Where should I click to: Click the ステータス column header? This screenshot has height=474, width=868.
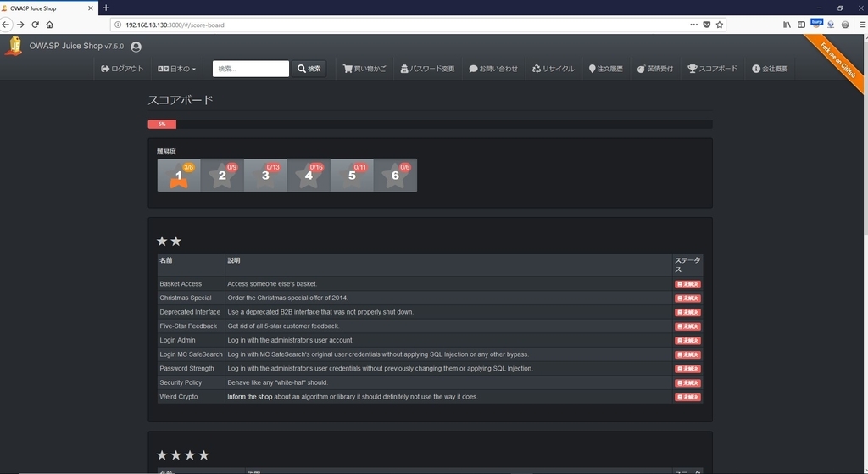click(x=687, y=265)
